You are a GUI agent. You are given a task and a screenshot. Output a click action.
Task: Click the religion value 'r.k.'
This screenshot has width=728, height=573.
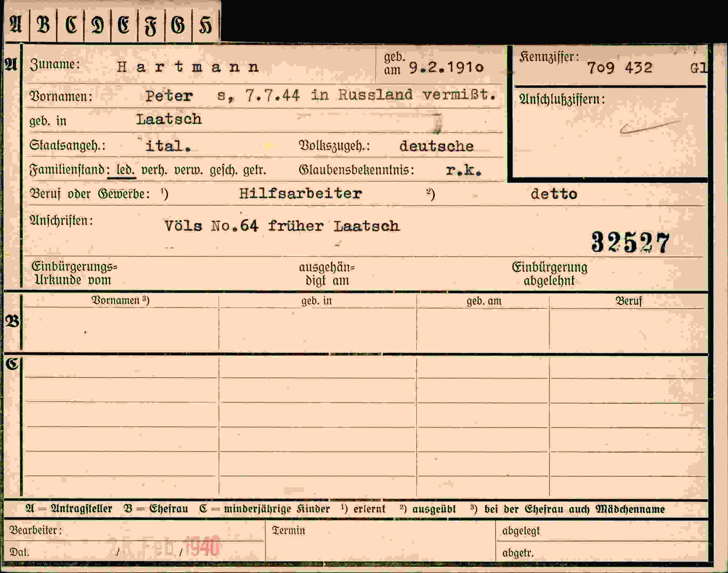click(x=463, y=171)
